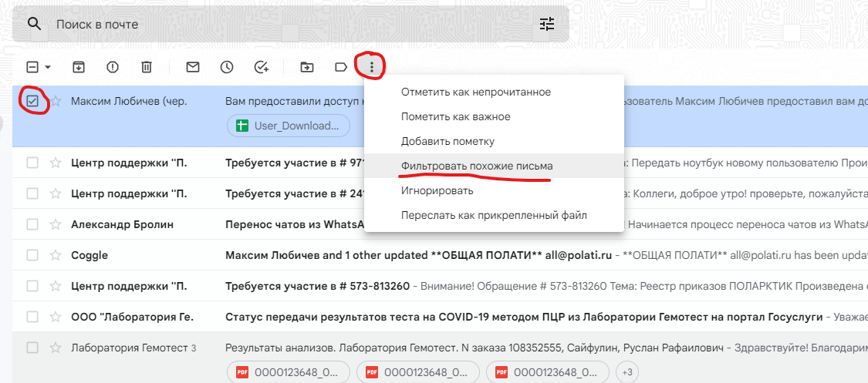Choose Отметить как непрочитанное

pos(494,92)
